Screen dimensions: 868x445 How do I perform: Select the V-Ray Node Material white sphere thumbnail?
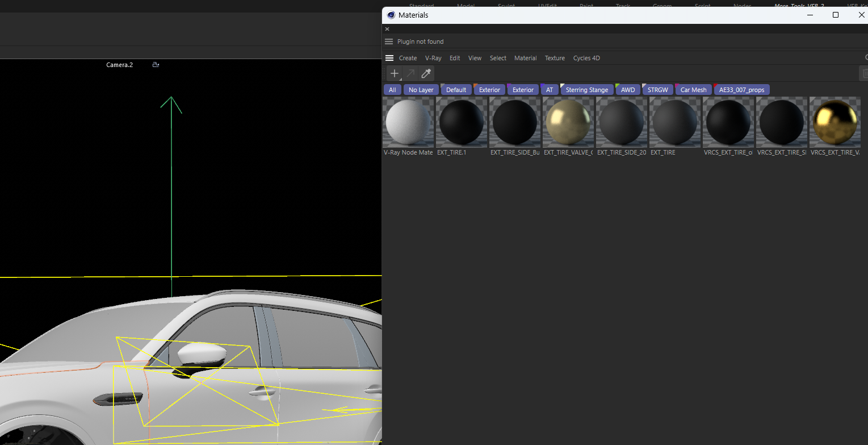coord(409,122)
